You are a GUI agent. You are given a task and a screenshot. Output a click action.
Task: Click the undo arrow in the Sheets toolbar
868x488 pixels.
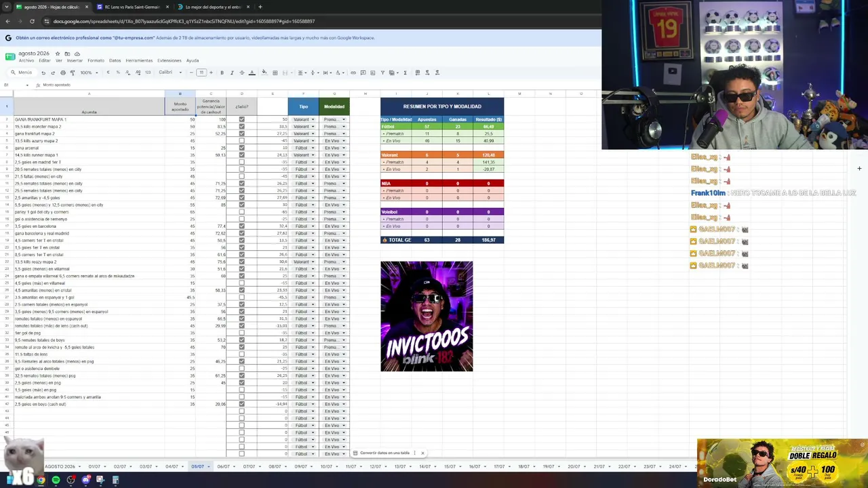click(x=43, y=73)
